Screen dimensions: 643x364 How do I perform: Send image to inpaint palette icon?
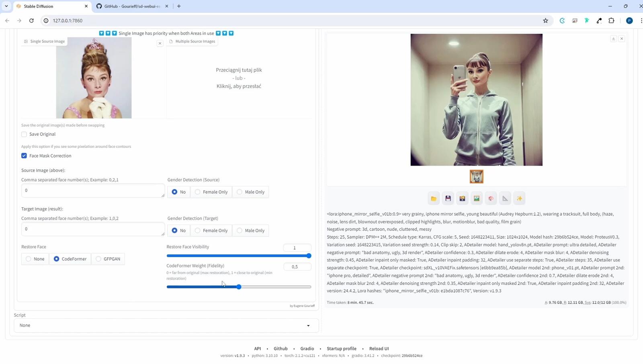coord(491,198)
